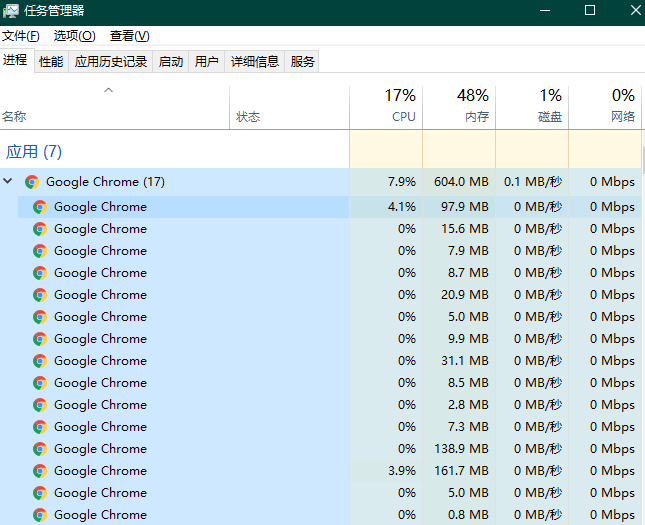Click the 应用 (7) group heading
Viewport: 645px width, 525px height.
pos(34,152)
